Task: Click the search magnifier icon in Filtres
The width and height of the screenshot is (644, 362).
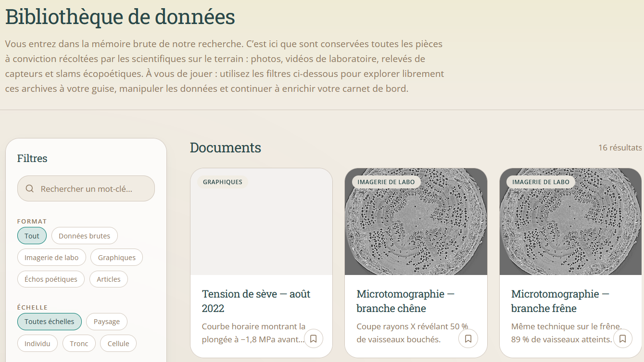Action: tap(30, 188)
